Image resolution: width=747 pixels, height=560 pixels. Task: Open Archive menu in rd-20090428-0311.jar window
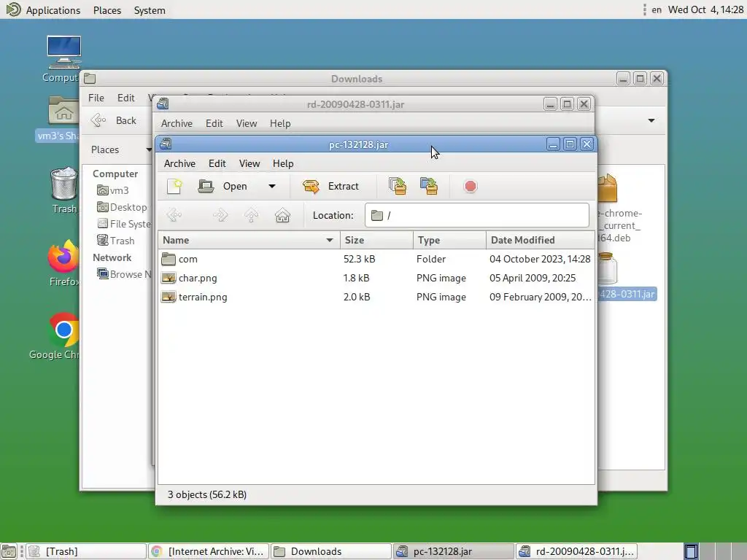point(177,123)
